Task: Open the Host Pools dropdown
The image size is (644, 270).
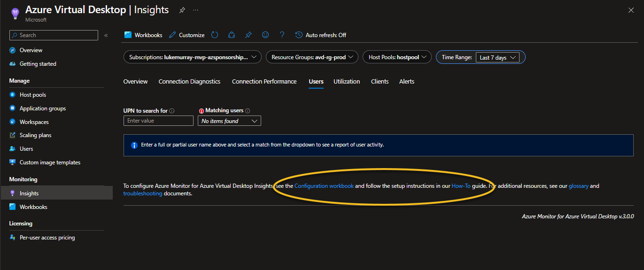Action: coord(397,57)
